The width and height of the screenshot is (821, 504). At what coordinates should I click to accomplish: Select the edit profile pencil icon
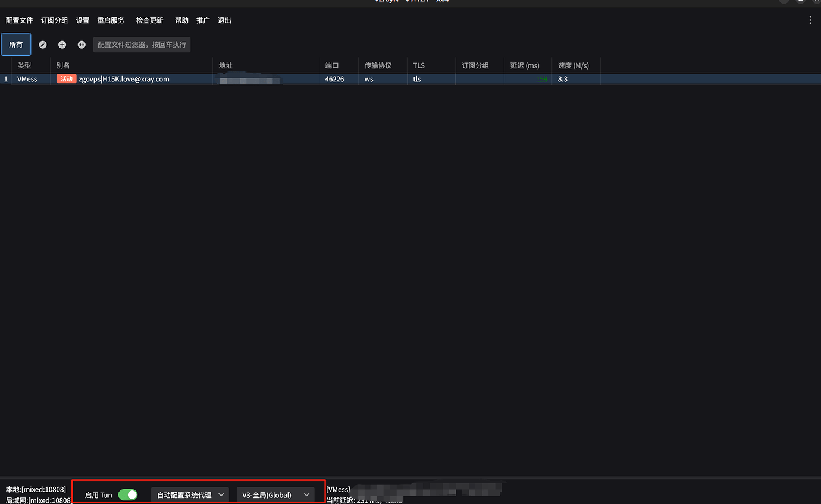click(42, 44)
